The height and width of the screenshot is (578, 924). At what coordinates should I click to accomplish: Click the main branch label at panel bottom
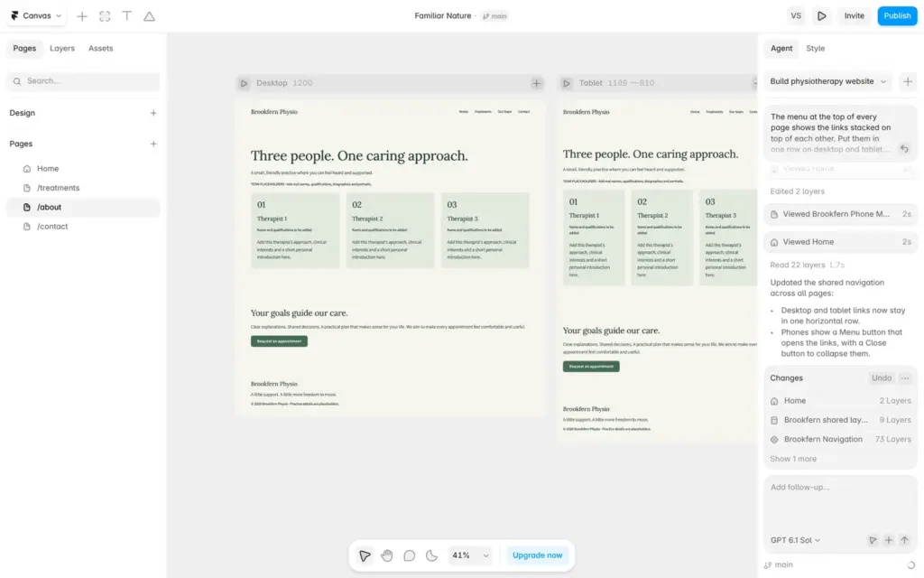click(779, 565)
